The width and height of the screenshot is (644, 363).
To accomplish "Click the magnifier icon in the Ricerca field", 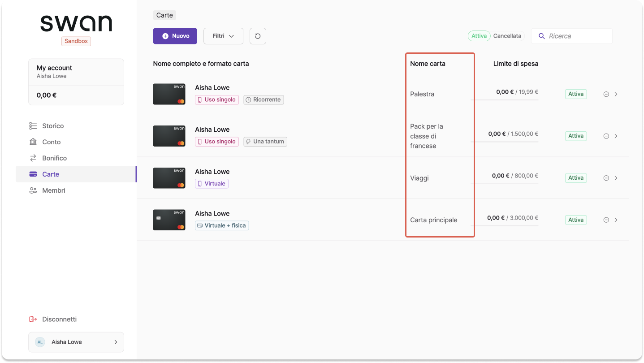I will [x=542, y=36].
